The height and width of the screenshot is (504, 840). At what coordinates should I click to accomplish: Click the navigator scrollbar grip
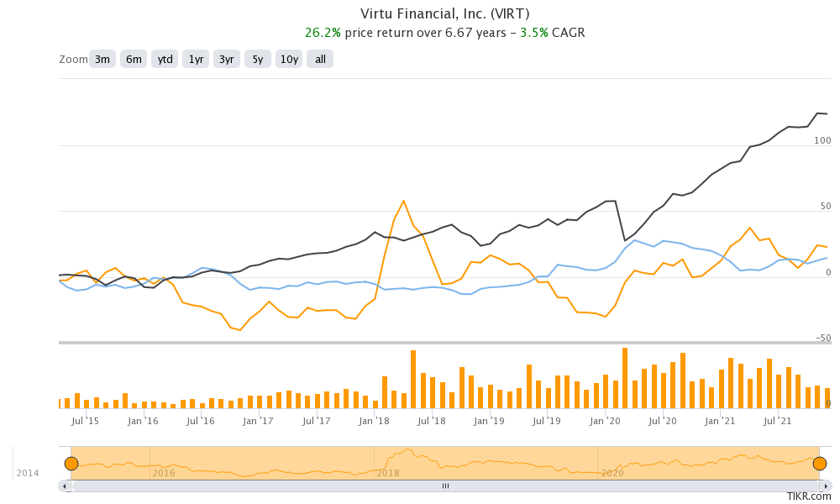445,486
